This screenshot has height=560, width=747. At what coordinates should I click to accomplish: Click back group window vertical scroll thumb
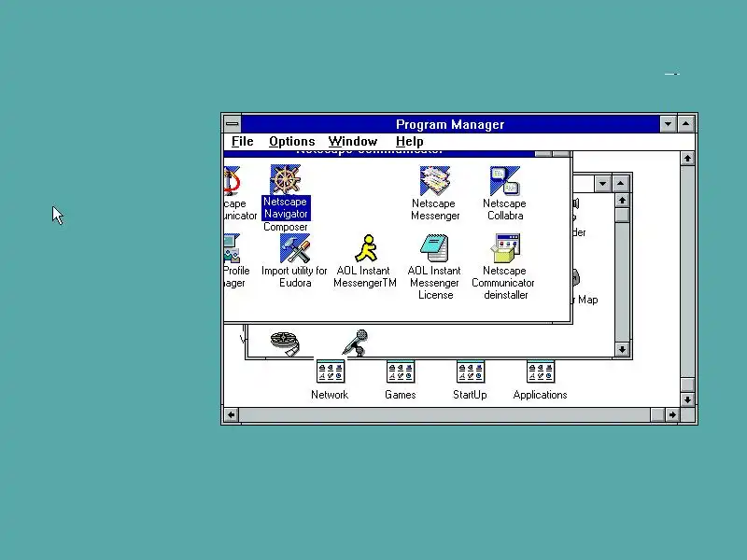(622, 216)
